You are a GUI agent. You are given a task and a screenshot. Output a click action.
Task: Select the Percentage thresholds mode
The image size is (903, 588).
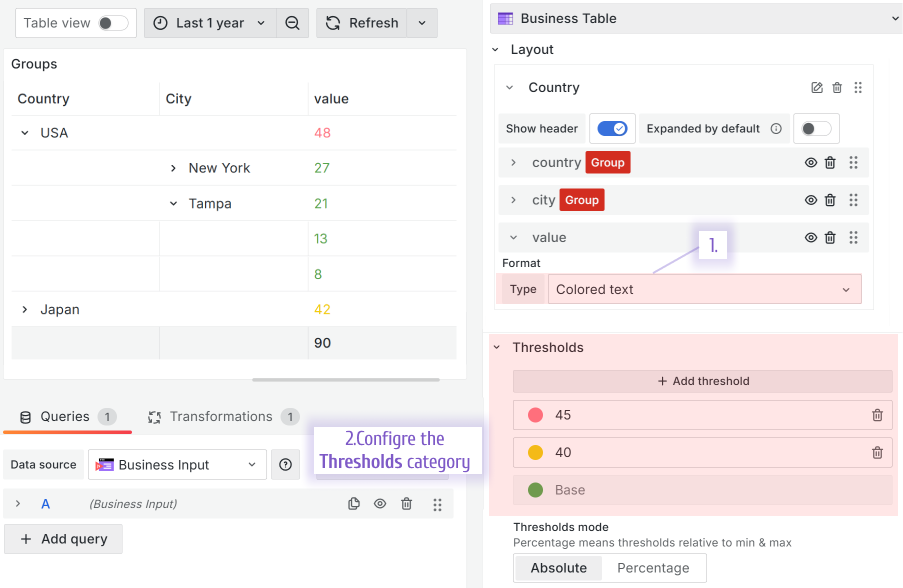click(x=653, y=568)
